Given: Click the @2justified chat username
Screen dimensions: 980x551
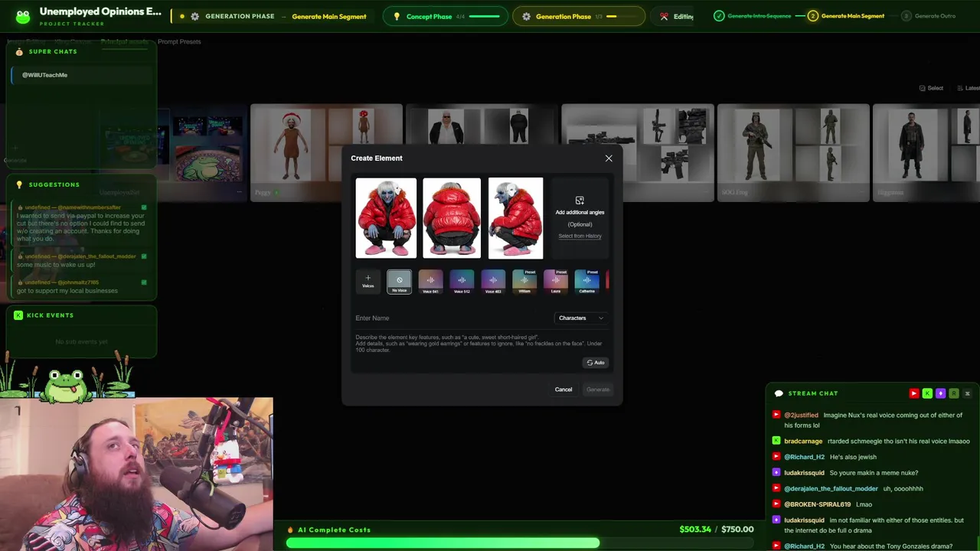Looking at the screenshot, I should click(801, 416).
